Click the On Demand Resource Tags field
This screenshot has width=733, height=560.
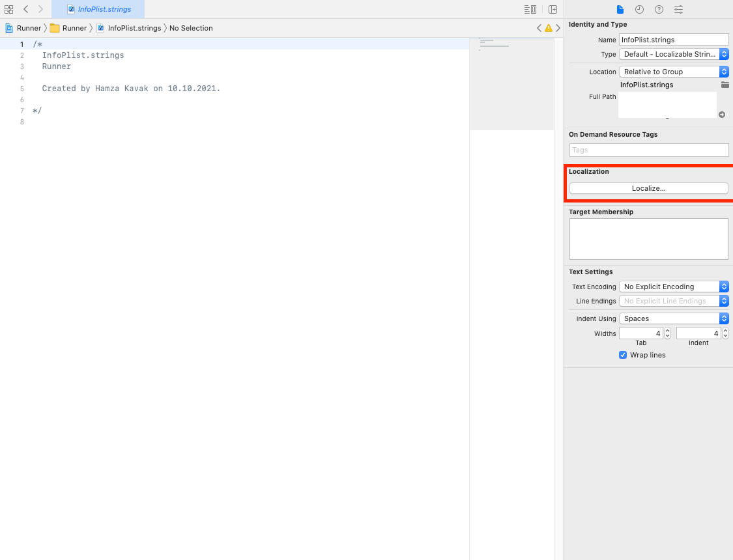tap(649, 150)
